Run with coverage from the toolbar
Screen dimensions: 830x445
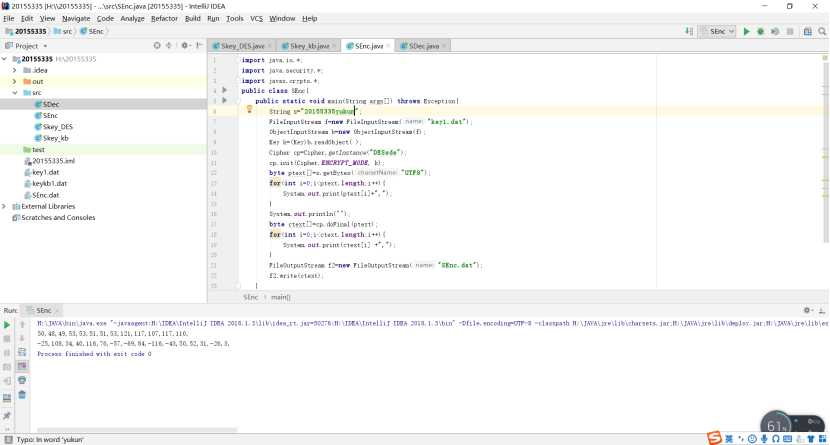point(776,32)
